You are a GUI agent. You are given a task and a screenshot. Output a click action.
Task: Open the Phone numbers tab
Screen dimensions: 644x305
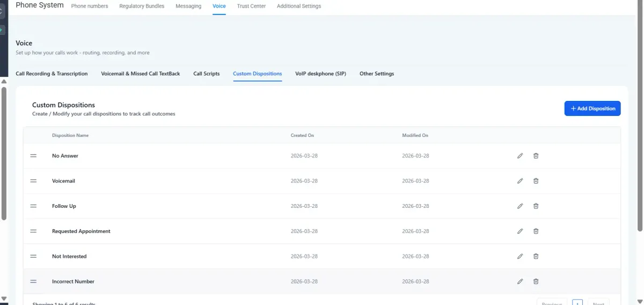click(x=90, y=6)
